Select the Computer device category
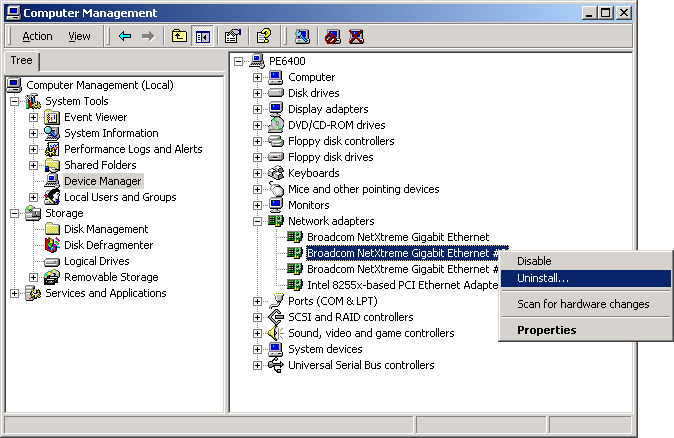 coord(312,77)
